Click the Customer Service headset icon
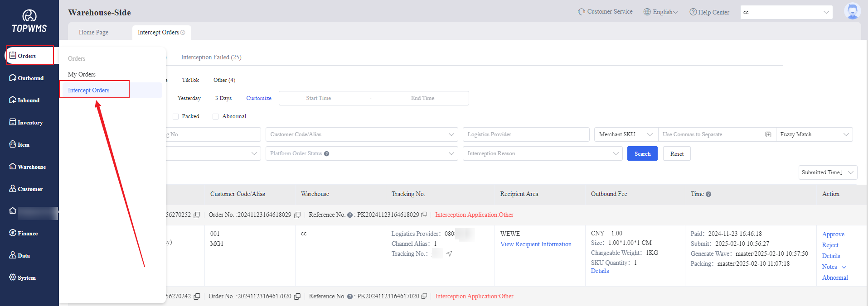Image resolution: width=868 pixels, height=306 pixels. click(581, 12)
